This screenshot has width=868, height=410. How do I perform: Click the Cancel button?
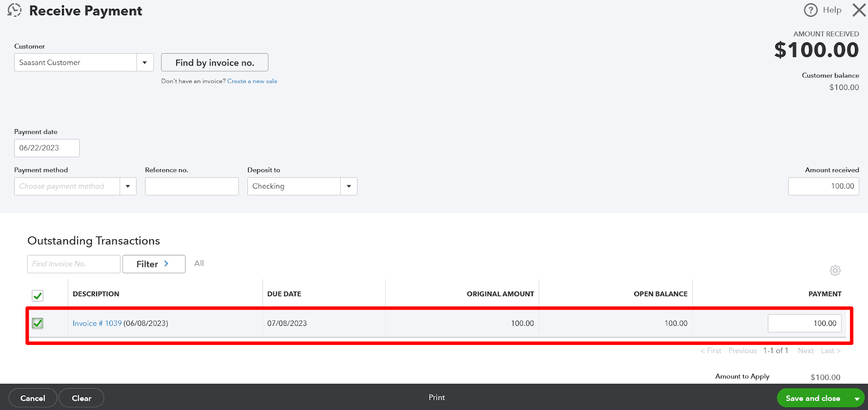pyautogui.click(x=33, y=398)
